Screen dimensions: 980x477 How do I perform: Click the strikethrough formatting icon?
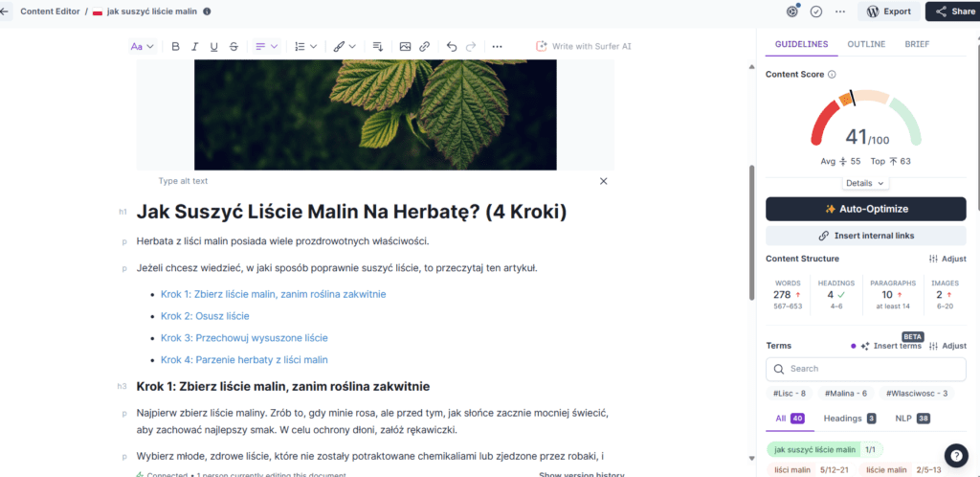pos(234,46)
